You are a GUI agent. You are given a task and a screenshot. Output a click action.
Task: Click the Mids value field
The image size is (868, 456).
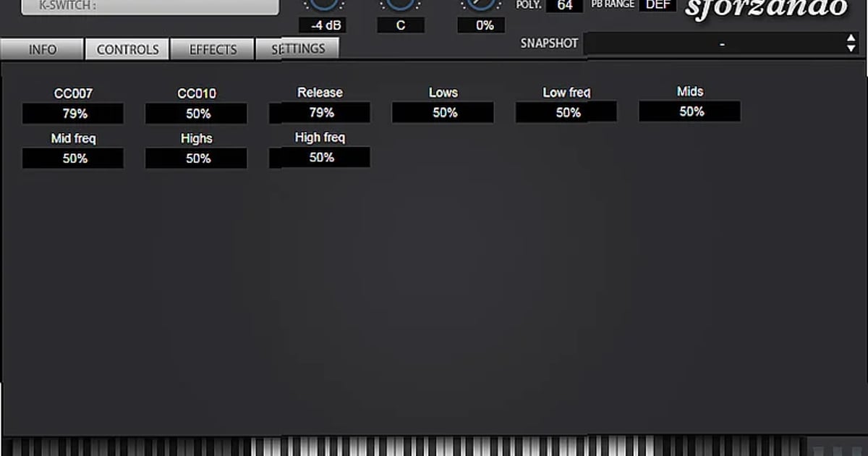[689, 111]
